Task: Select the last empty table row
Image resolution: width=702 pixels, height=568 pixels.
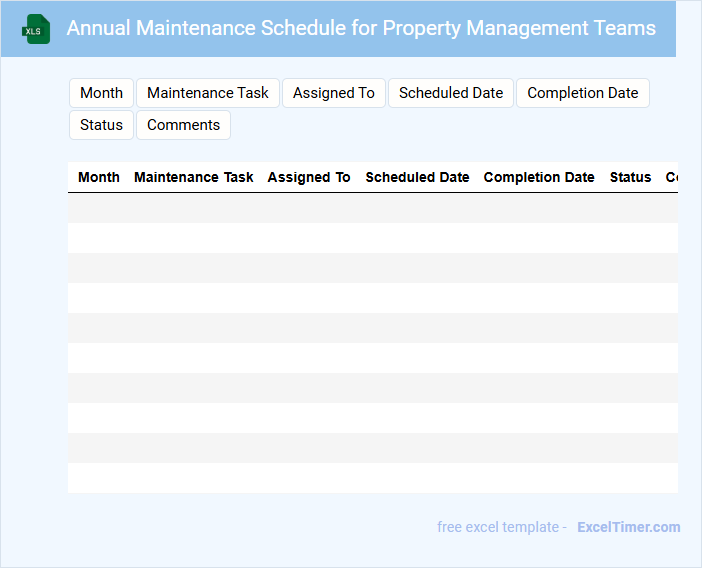Action: tap(372, 478)
